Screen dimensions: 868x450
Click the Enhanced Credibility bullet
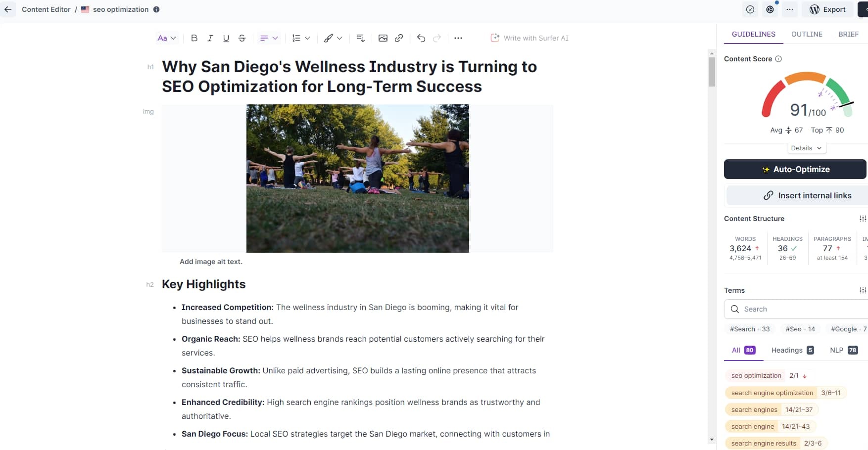click(x=361, y=409)
